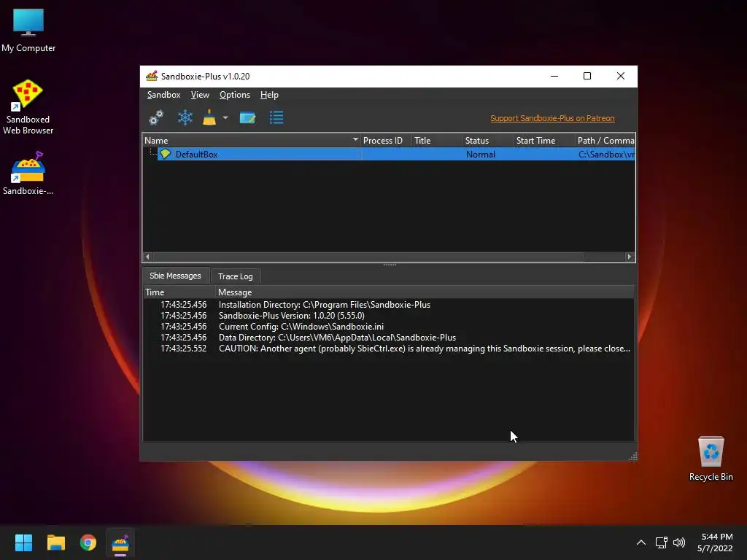Expand the cleanup broom dropdown arrow

(x=225, y=117)
